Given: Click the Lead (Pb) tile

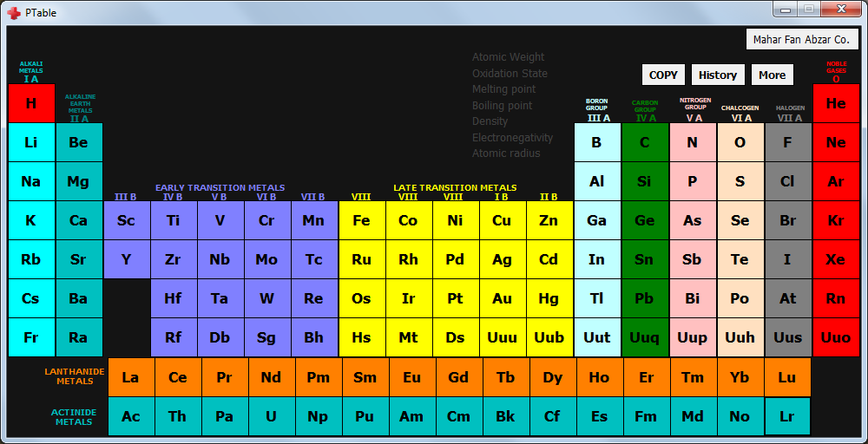Looking at the screenshot, I should click(645, 298).
